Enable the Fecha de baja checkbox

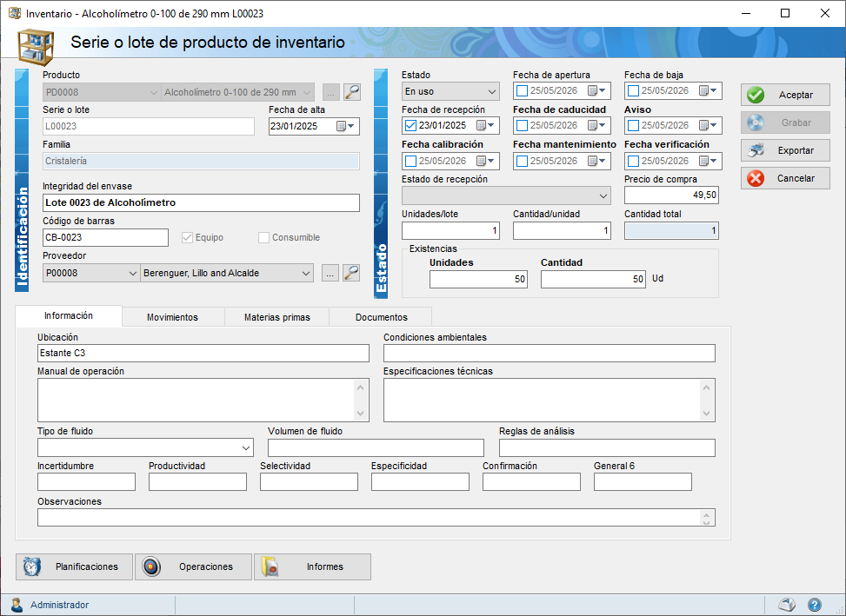pos(634,90)
